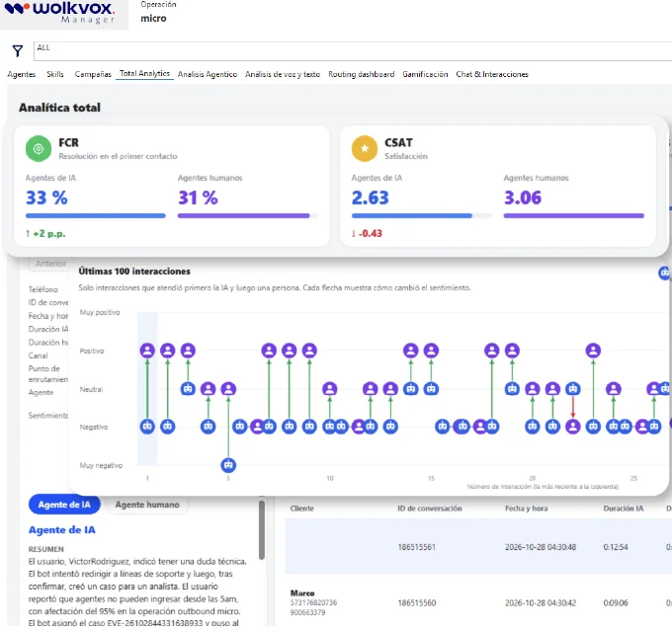
Task: Click the green FCR target icon
Action: 39,148
